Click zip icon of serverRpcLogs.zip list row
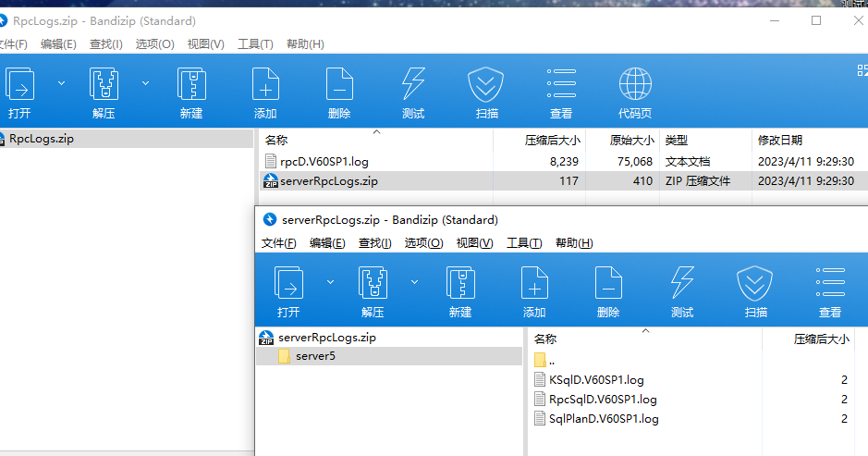 (x=270, y=180)
